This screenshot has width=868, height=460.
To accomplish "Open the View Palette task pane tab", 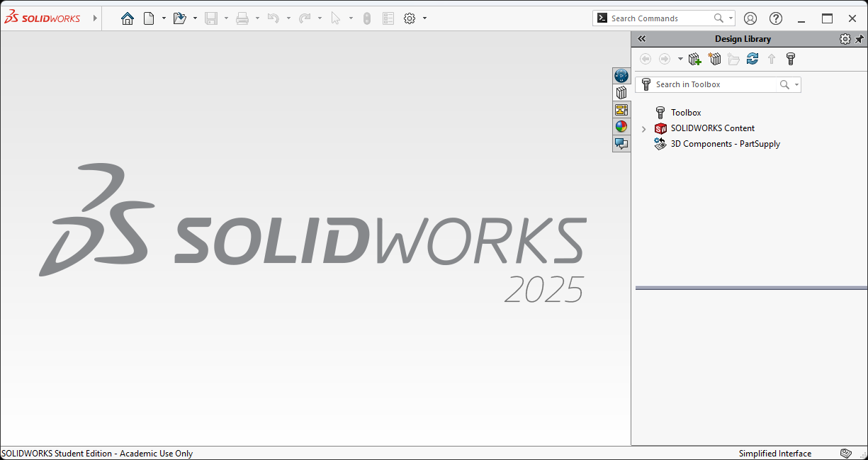I will (x=621, y=110).
